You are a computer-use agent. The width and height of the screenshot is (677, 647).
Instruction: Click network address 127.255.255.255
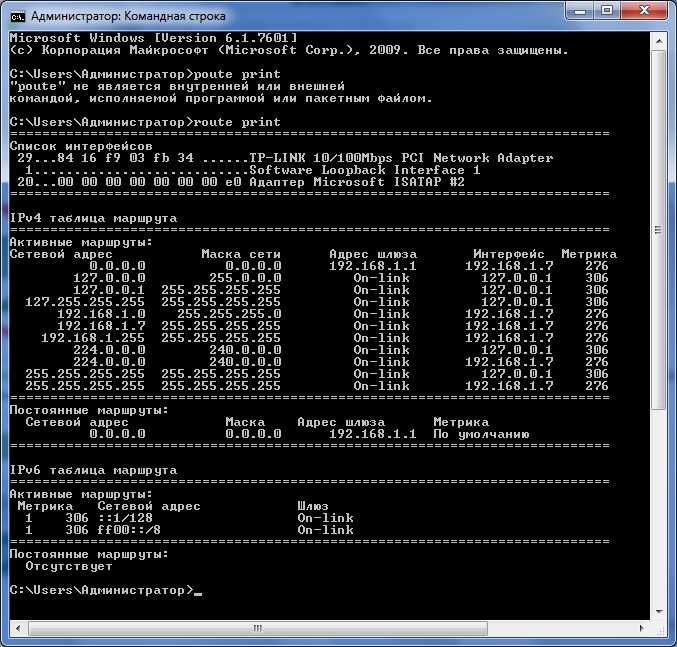85,302
